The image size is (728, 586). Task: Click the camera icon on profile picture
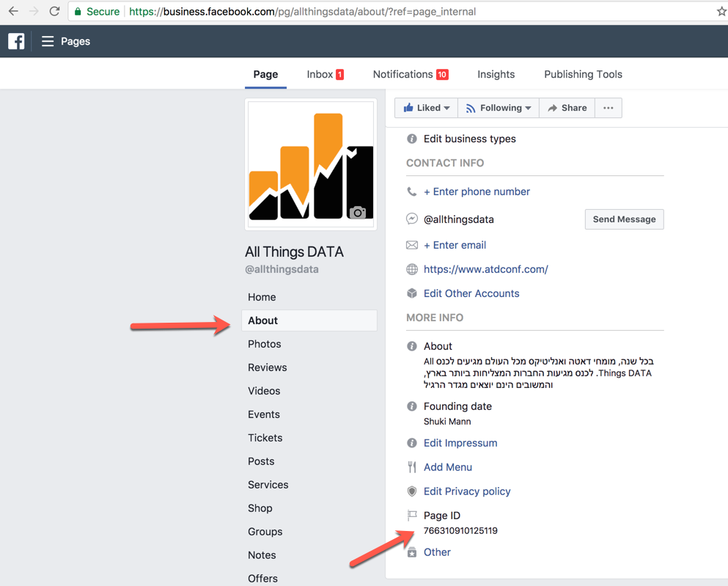(358, 213)
